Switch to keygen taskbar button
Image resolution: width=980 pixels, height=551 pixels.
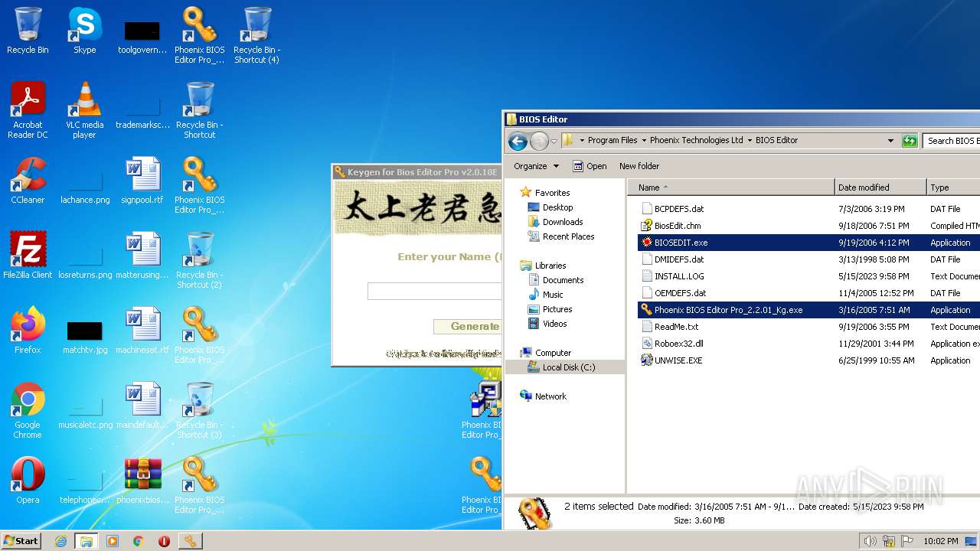(x=190, y=541)
